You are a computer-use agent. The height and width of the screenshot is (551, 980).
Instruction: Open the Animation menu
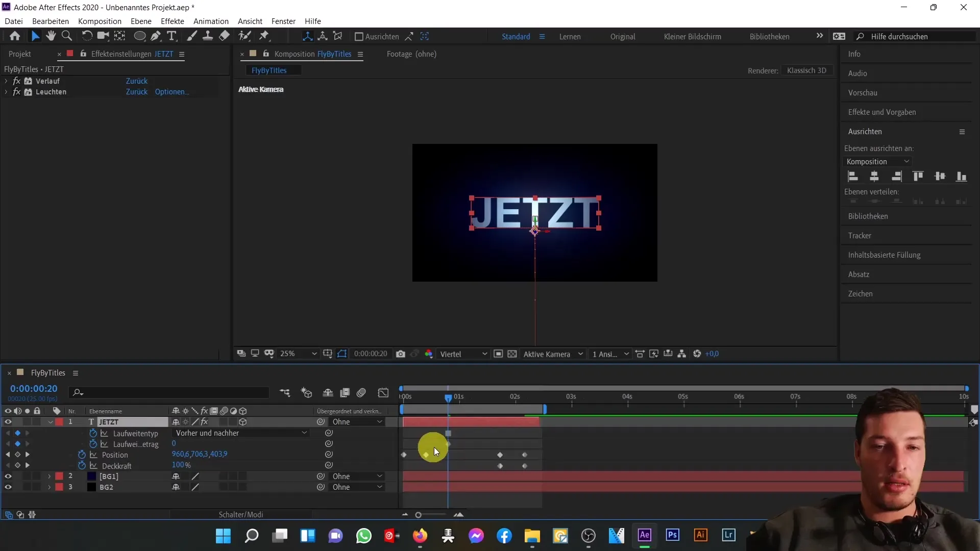[x=211, y=21]
